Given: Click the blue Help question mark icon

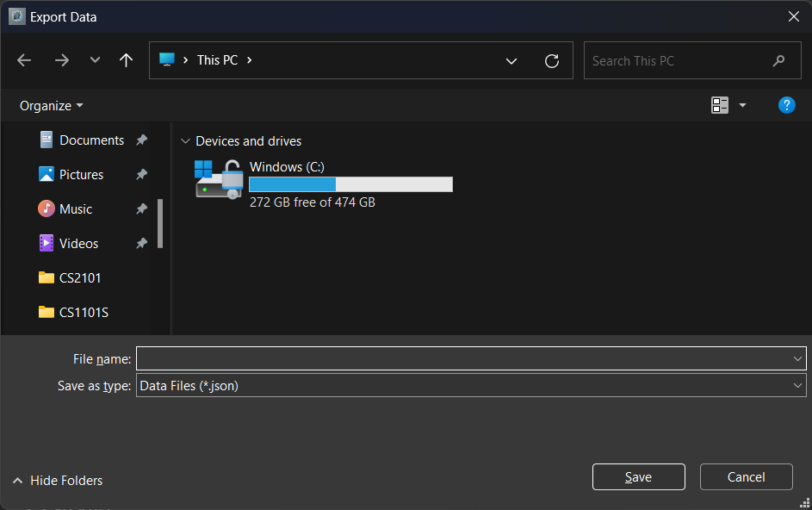Looking at the screenshot, I should click(x=786, y=105).
